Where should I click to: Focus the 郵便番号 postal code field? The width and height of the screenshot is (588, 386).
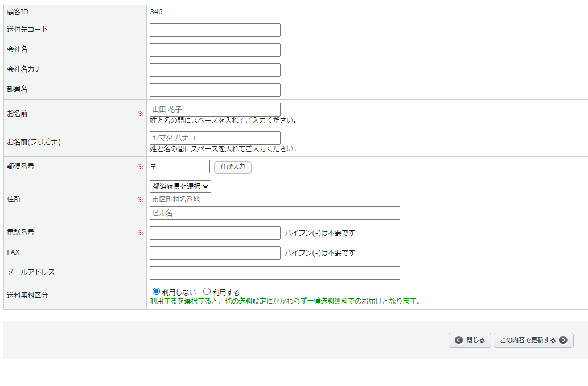184,167
